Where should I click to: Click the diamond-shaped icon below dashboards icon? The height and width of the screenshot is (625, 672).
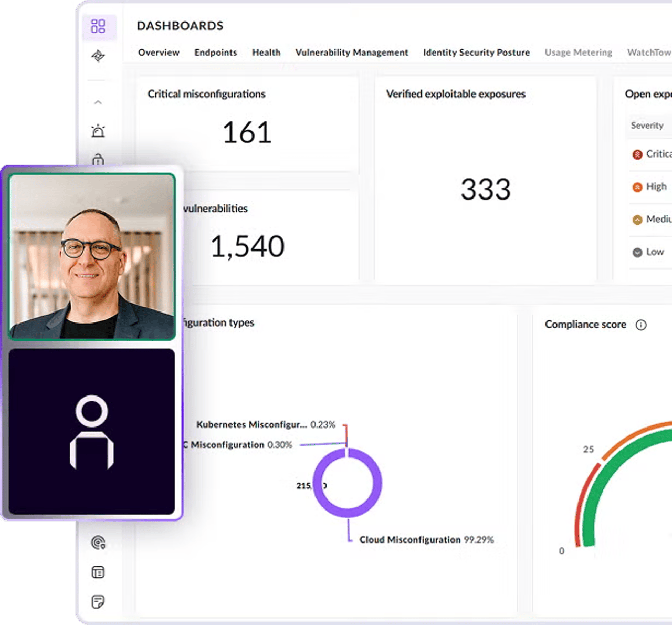98,56
